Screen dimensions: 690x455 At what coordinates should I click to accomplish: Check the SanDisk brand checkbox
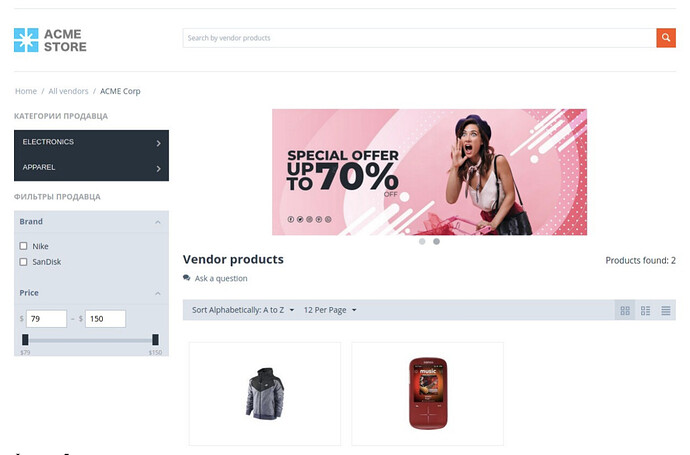23,262
